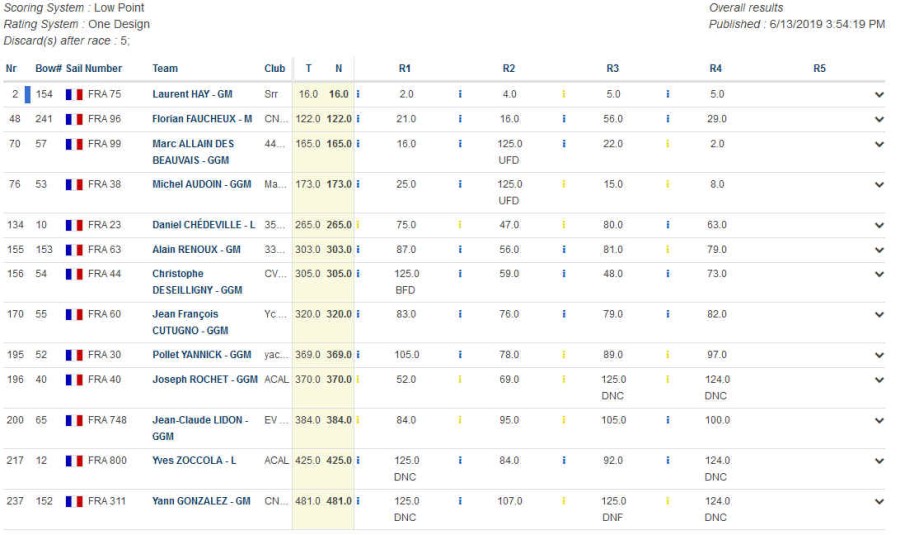Expand Jean-Claude LIDON's row details chevron
The height and width of the screenshot is (535, 900).
[879, 420]
